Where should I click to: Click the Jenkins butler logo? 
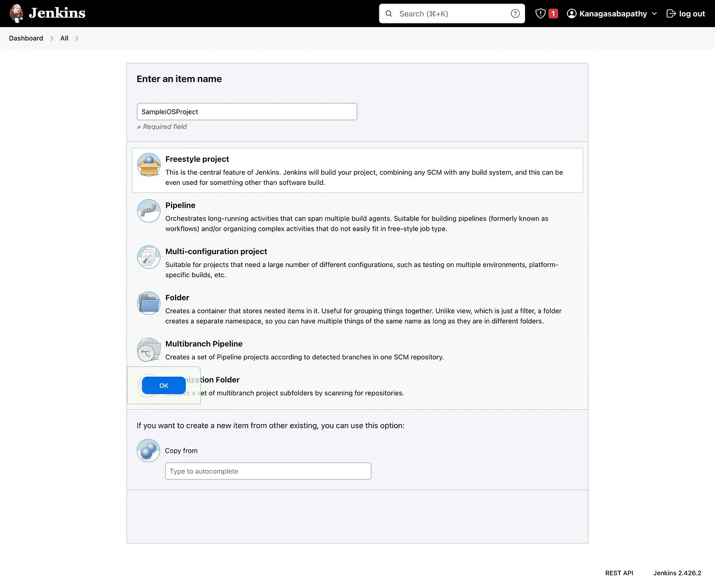point(16,13)
